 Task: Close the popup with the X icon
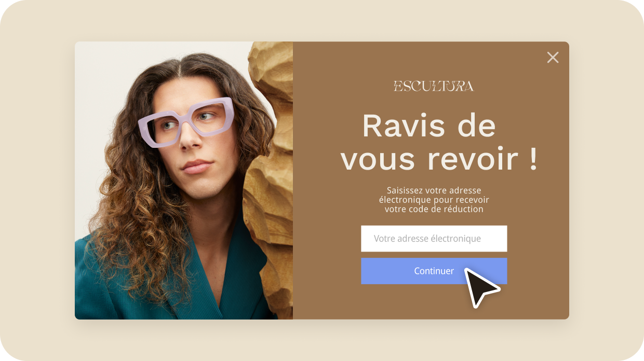(x=553, y=58)
